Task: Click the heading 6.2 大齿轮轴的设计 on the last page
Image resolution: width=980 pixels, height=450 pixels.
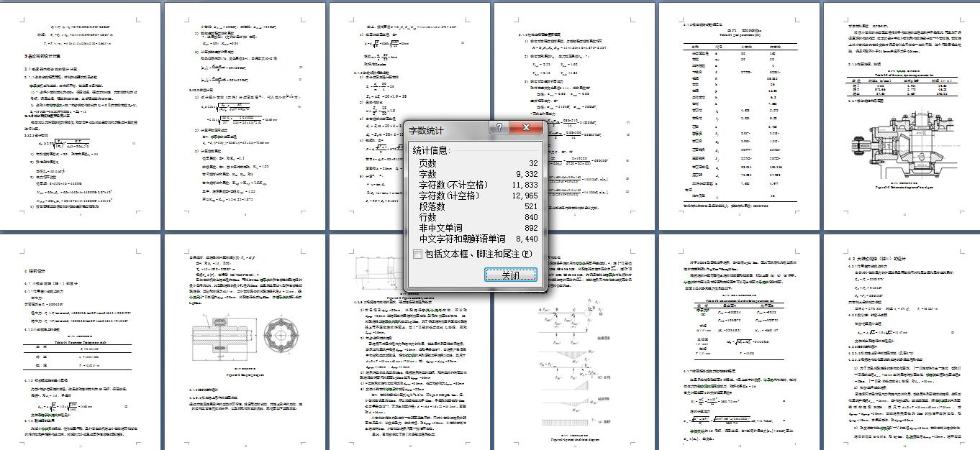Action: coord(878,257)
